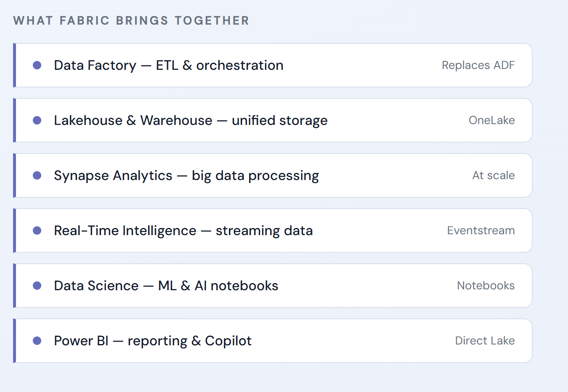
Task: Click the purple accent bar on Data Factory card
Action: 14,65
